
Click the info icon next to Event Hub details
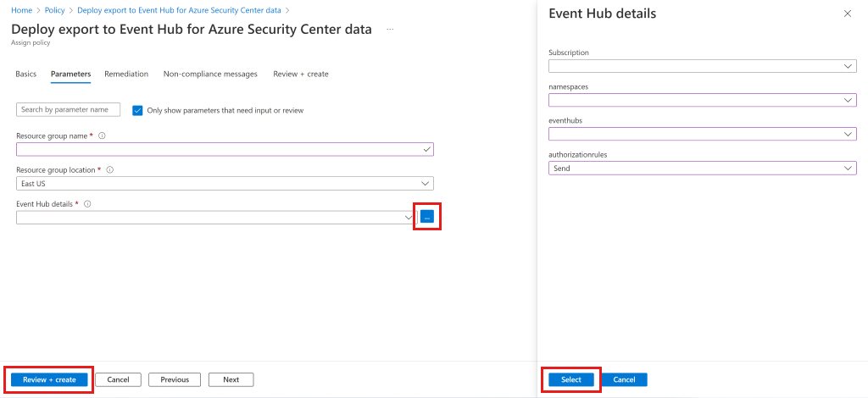click(x=87, y=203)
